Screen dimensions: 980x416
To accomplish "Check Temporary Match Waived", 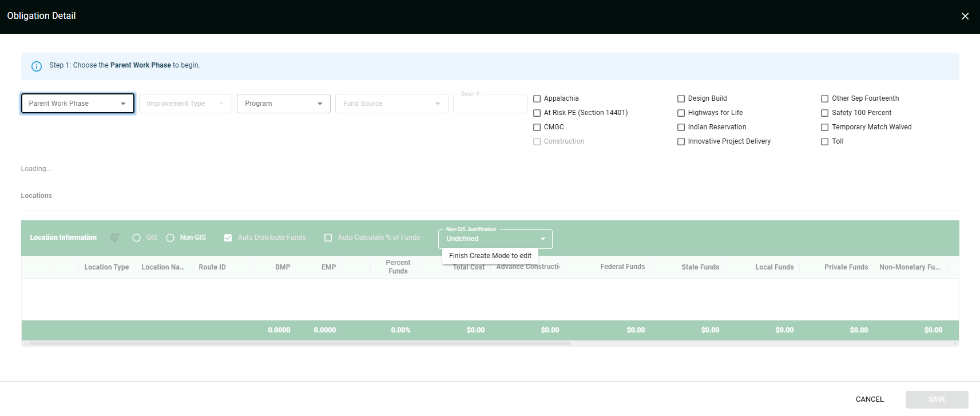I will pyautogui.click(x=824, y=127).
